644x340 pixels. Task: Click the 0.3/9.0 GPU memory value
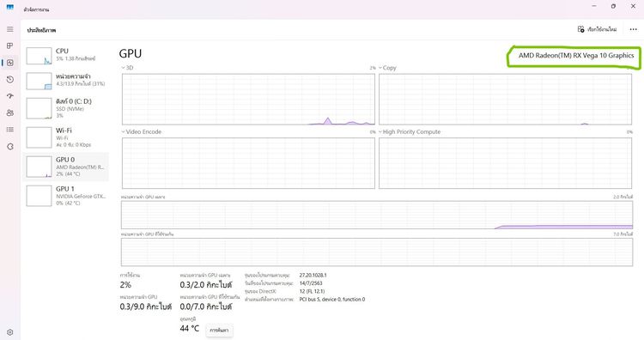pyautogui.click(x=145, y=307)
